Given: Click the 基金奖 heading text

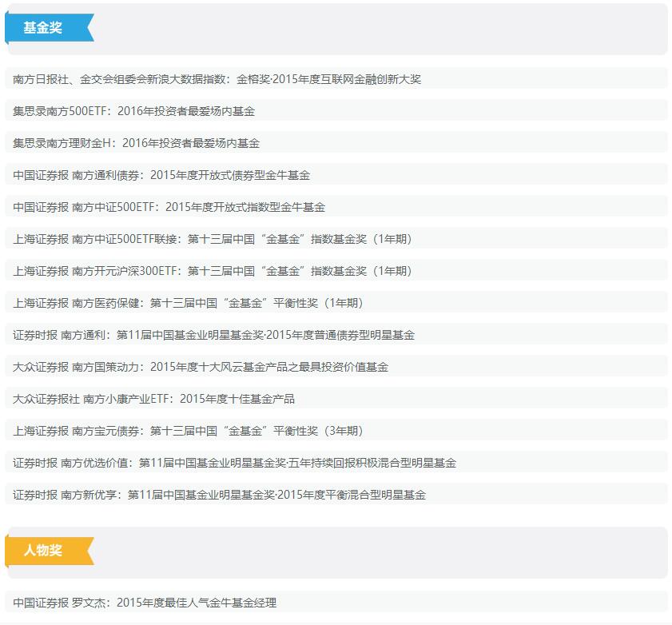Looking at the screenshot, I should coord(42,28).
